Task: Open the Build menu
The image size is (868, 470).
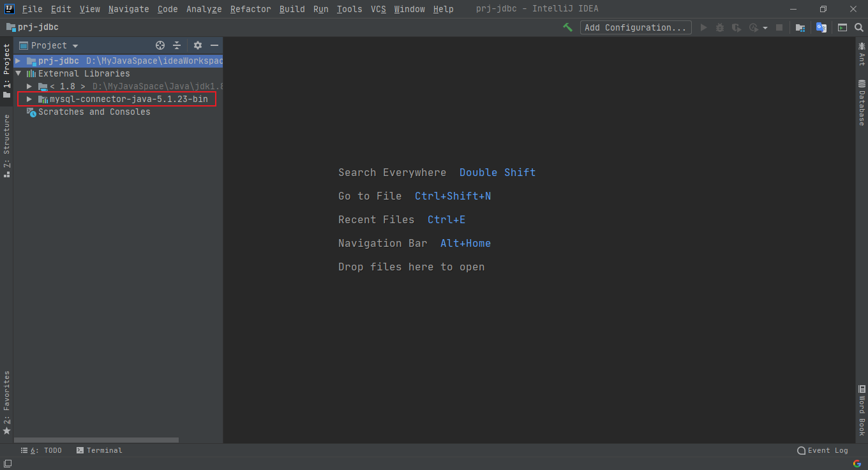Action: [292, 9]
